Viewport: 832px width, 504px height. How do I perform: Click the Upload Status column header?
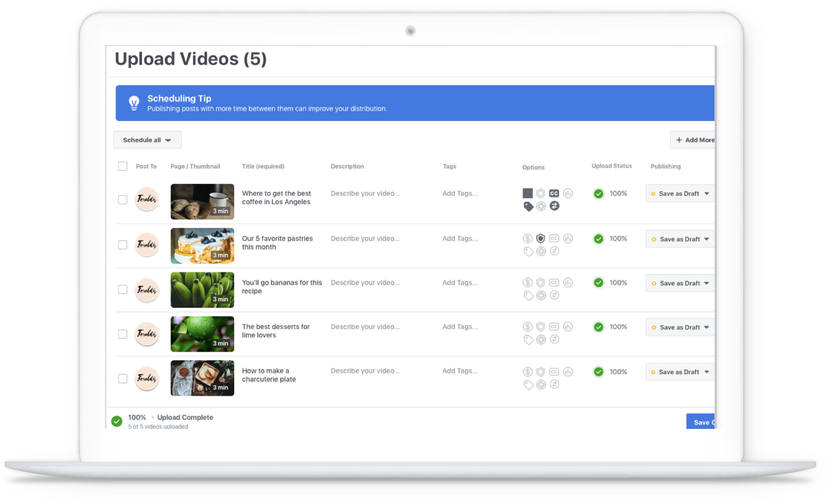coord(612,166)
